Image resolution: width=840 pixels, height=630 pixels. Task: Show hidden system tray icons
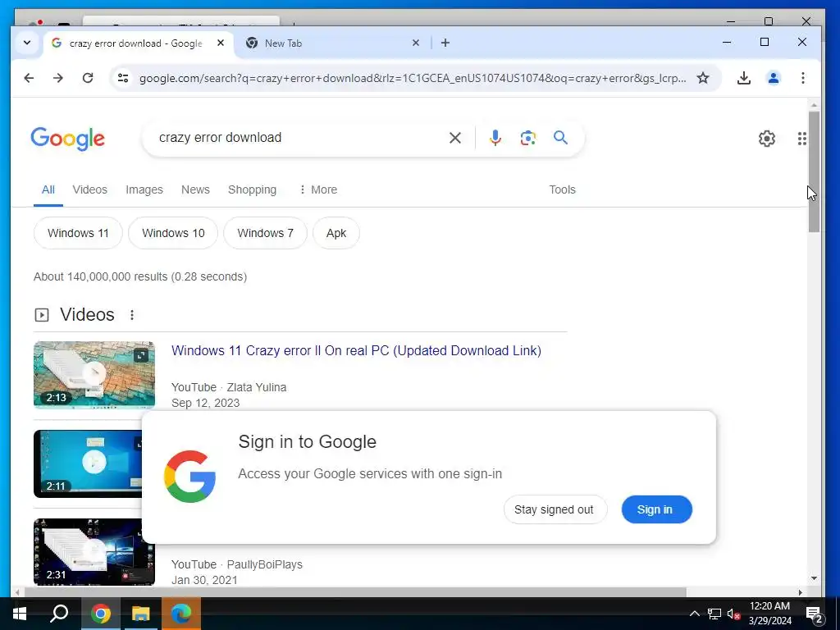pos(694,614)
